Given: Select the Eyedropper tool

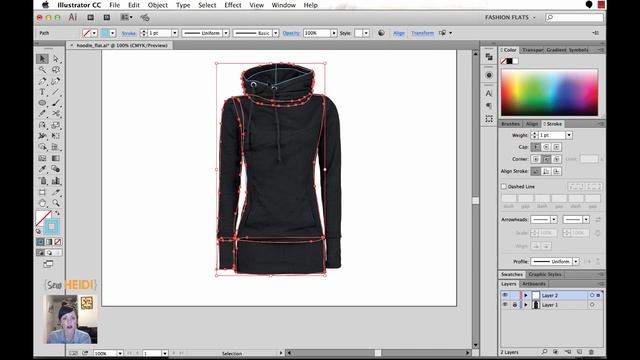Looking at the screenshot, I should (x=42, y=169).
